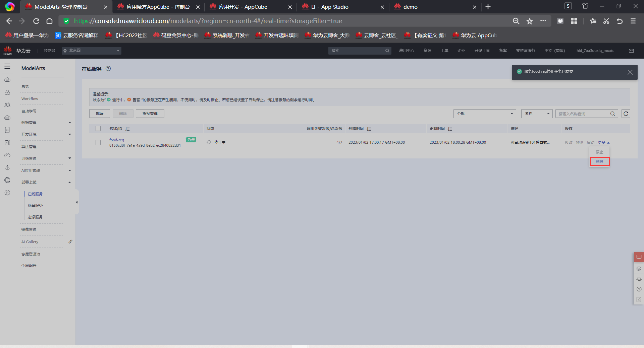The height and width of the screenshot is (348, 644).
Task: Open the 名称 search type dropdown
Action: (537, 114)
